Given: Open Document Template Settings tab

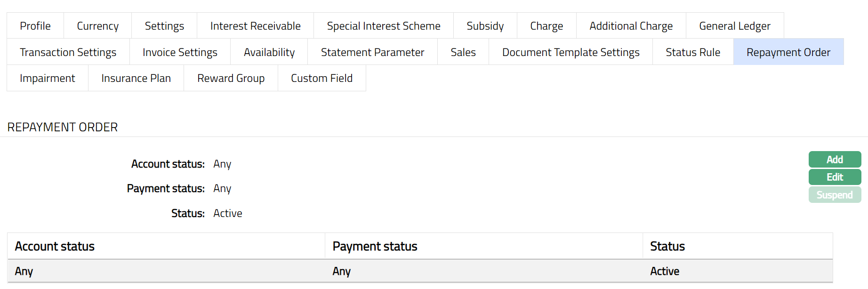Looking at the screenshot, I should pyautogui.click(x=571, y=52).
